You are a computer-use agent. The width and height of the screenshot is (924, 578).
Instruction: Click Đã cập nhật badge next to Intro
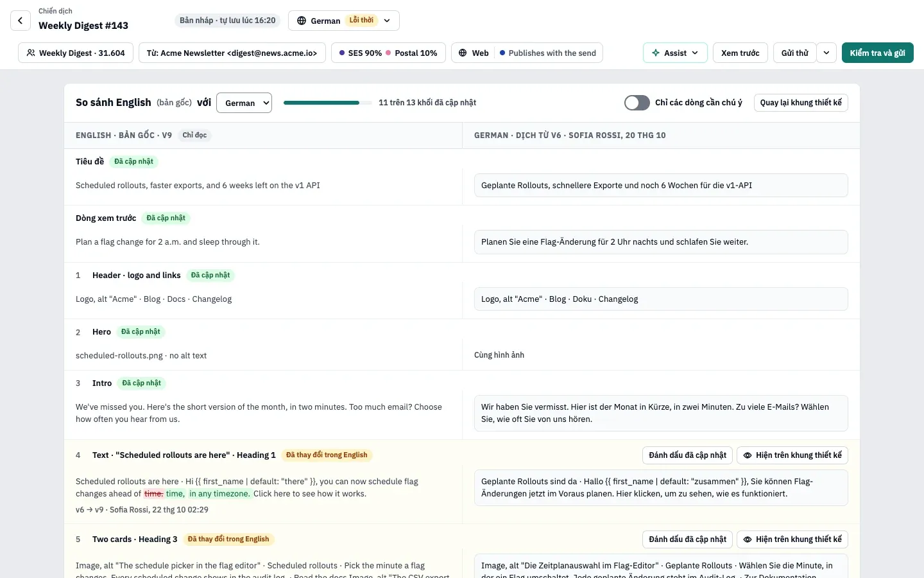(x=142, y=383)
